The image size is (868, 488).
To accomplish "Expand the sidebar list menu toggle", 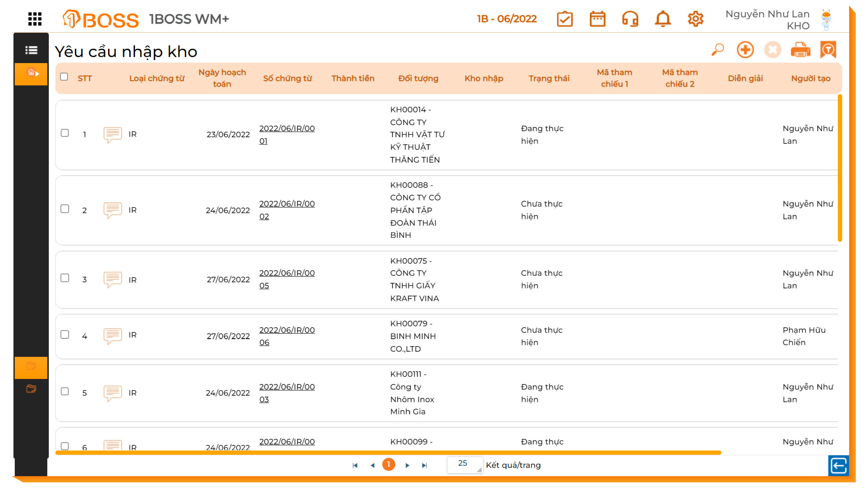I will pos(31,50).
